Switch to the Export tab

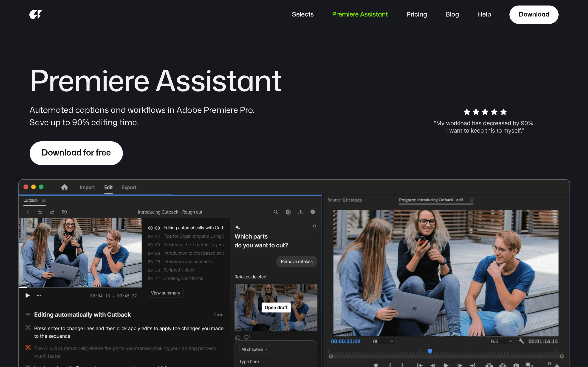[129, 187]
